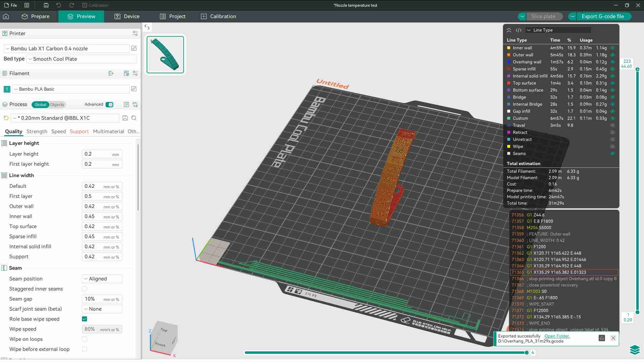The width and height of the screenshot is (644, 362).
Task: Open filament settings list icon
Action: click(x=135, y=73)
